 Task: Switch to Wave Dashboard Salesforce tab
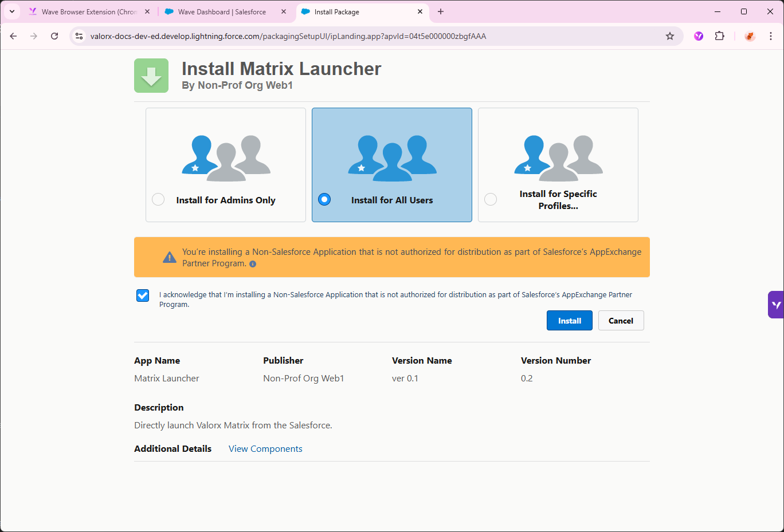pyautogui.click(x=225, y=11)
